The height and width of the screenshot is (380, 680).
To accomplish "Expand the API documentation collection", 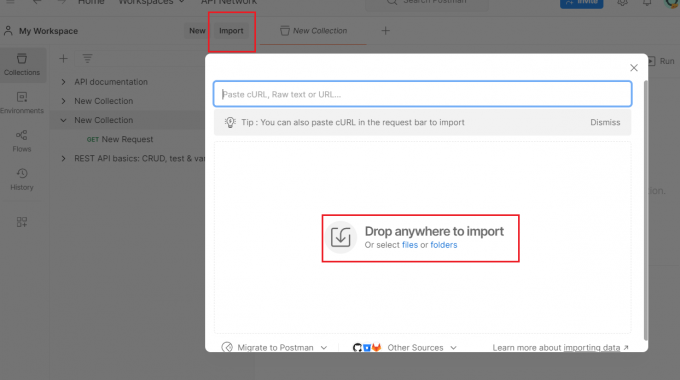I will [x=63, y=82].
